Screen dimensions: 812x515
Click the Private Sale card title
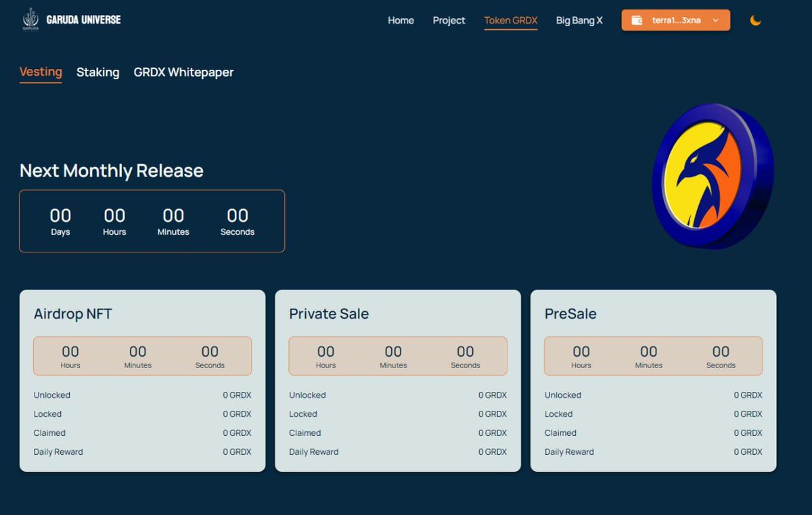[x=329, y=314]
